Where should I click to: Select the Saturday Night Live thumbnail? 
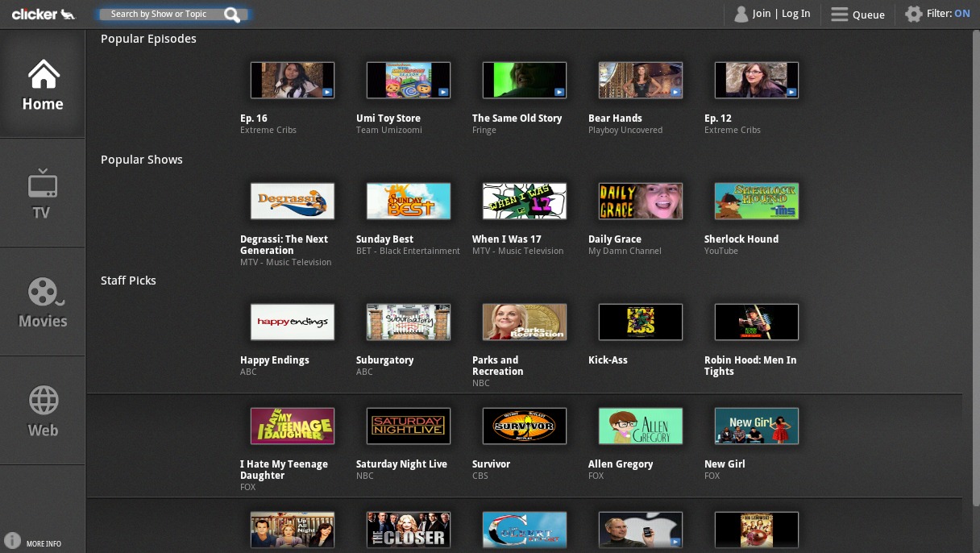409,426
